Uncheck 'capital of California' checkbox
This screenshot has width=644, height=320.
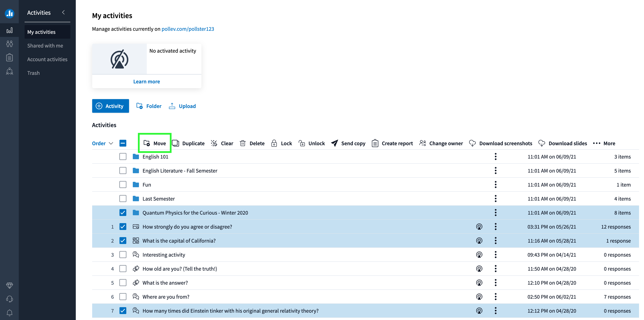[x=123, y=241]
